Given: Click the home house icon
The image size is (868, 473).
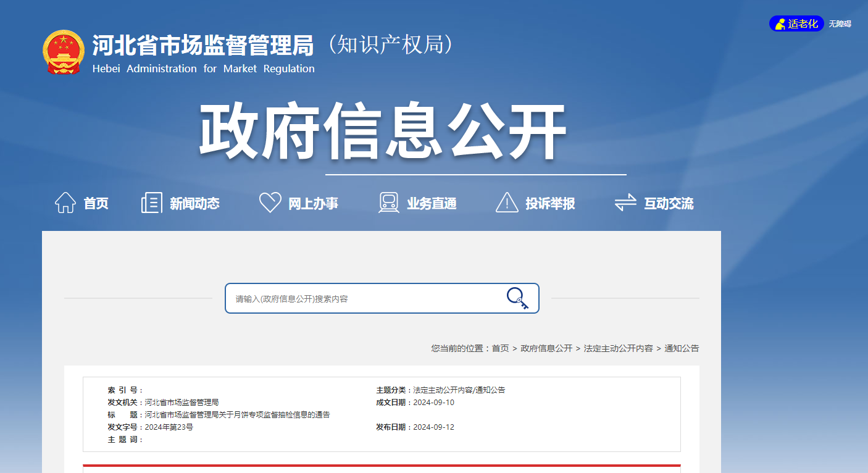Looking at the screenshot, I should click(x=65, y=203).
